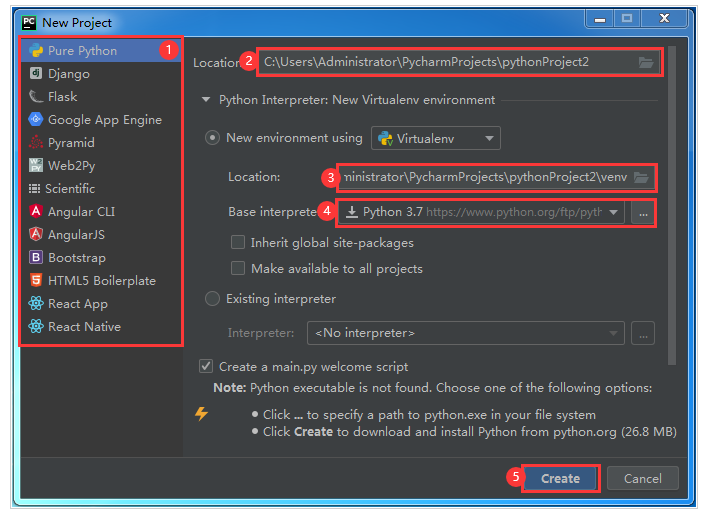Select the HTML5 Boilerplate icon
705x510 pixels.
pos(36,280)
